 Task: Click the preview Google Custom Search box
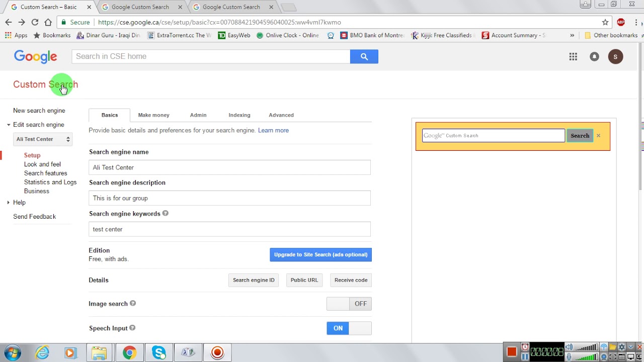[494, 135]
